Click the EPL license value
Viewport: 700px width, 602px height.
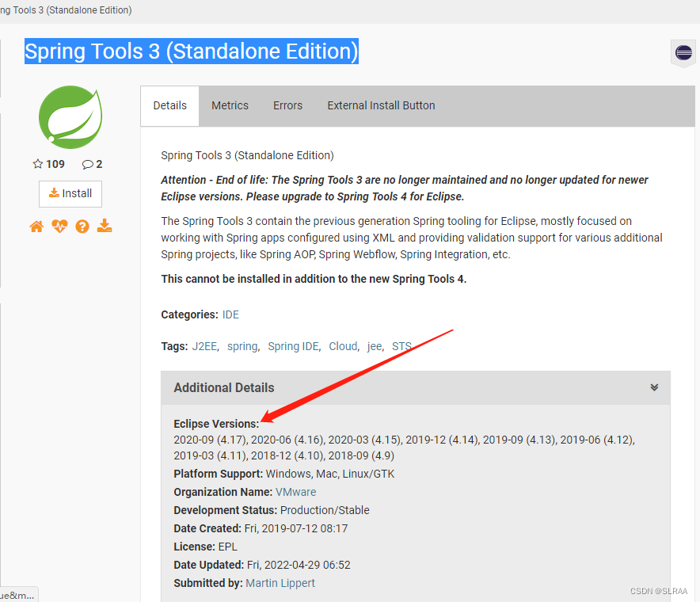[228, 547]
